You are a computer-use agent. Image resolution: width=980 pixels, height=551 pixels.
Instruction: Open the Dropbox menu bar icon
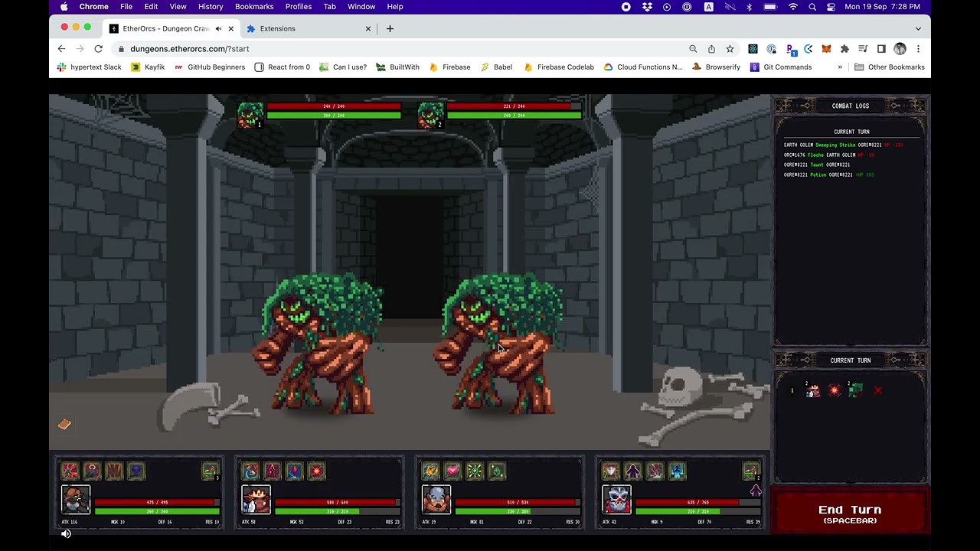coord(648,7)
